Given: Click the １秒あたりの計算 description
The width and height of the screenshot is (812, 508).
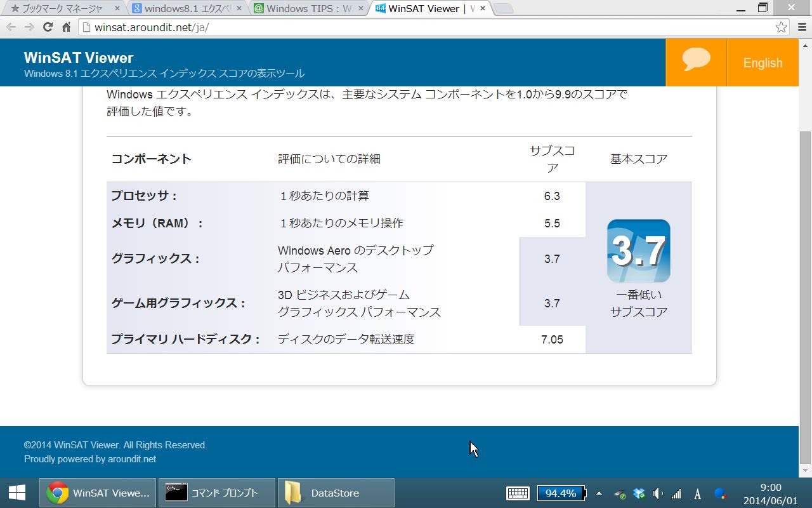Looking at the screenshot, I should 324,196.
